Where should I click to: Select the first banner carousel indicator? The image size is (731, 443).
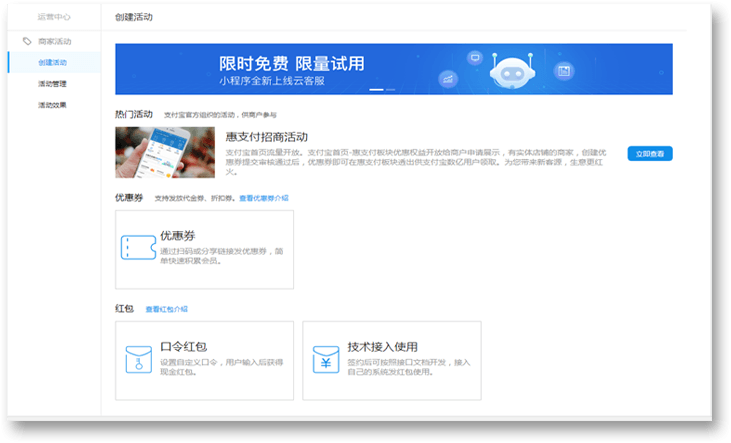[x=376, y=90]
